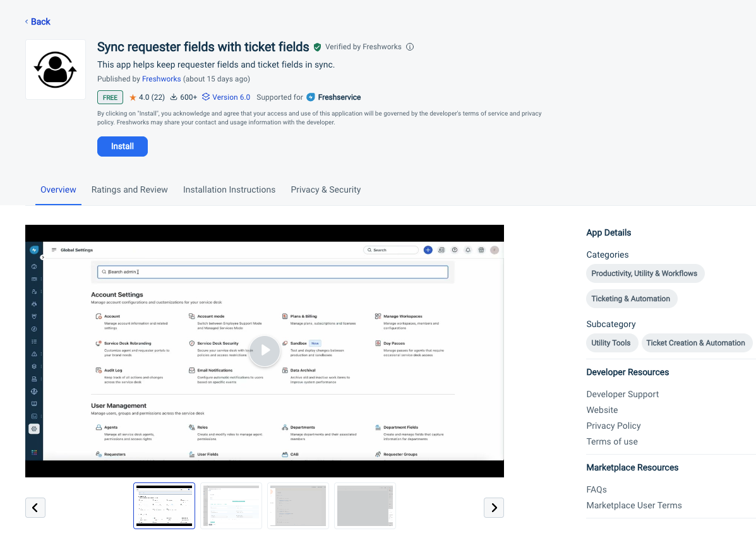The image size is (756, 538).
Task: Click the 'Developer Resources' heading
Action: click(627, 373)
